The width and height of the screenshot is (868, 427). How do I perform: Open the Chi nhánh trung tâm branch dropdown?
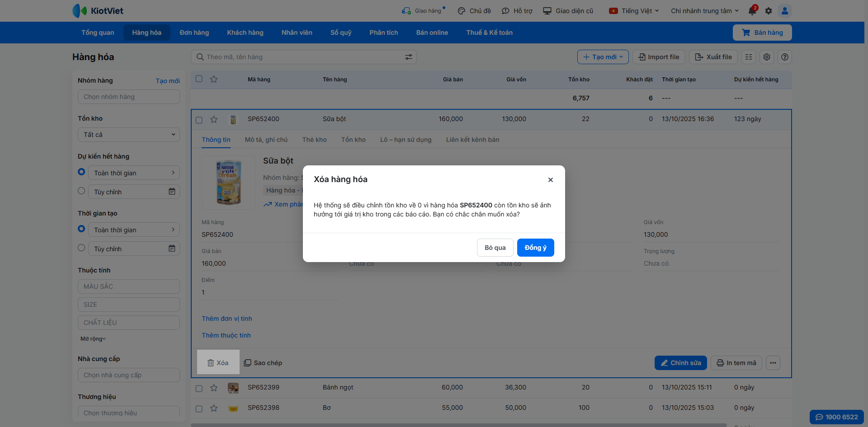click(705, 11)
